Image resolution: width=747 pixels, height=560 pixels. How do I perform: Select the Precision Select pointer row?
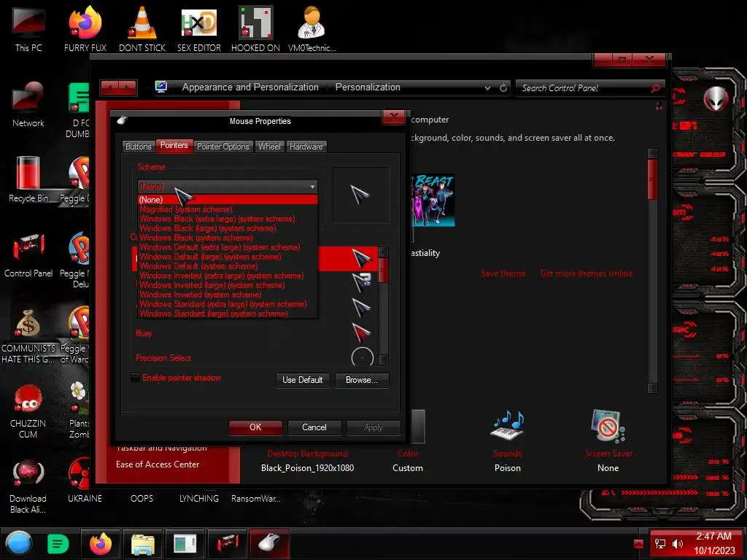[x=255, y=357]
